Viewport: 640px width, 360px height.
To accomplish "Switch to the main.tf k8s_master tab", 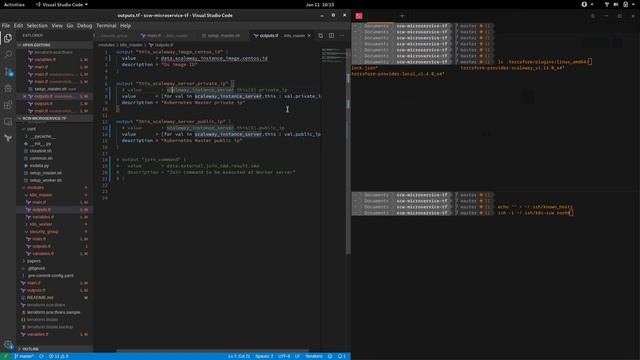I will click(x=165, y=36).
